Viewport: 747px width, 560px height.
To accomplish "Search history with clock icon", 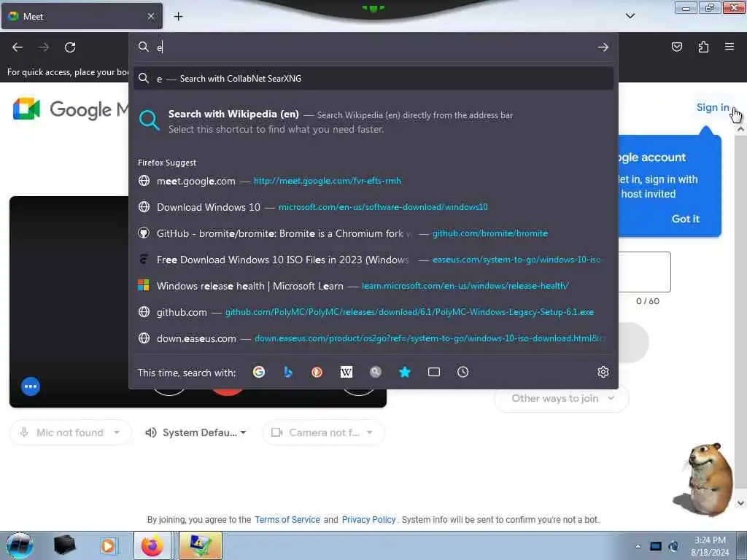I will 463,372.
